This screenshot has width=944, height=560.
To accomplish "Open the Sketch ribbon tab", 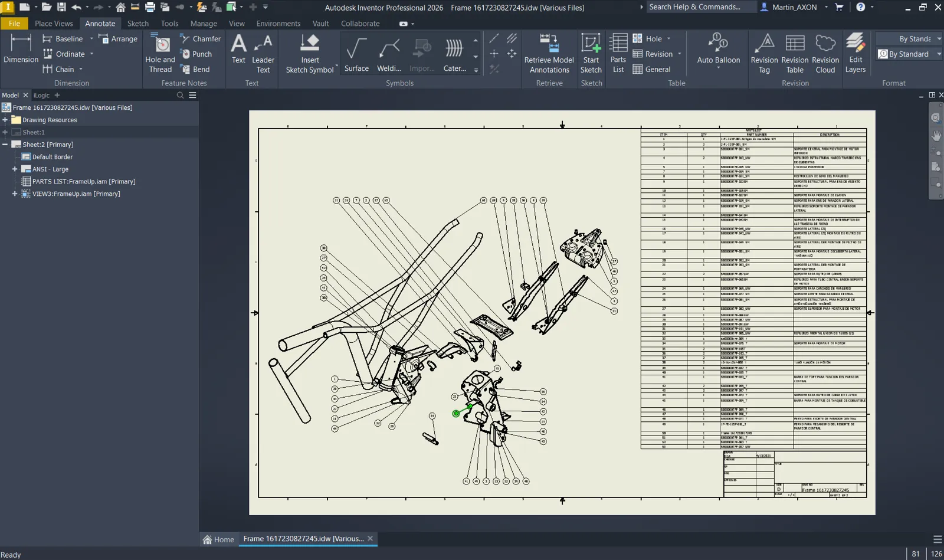I will (138, 24).
